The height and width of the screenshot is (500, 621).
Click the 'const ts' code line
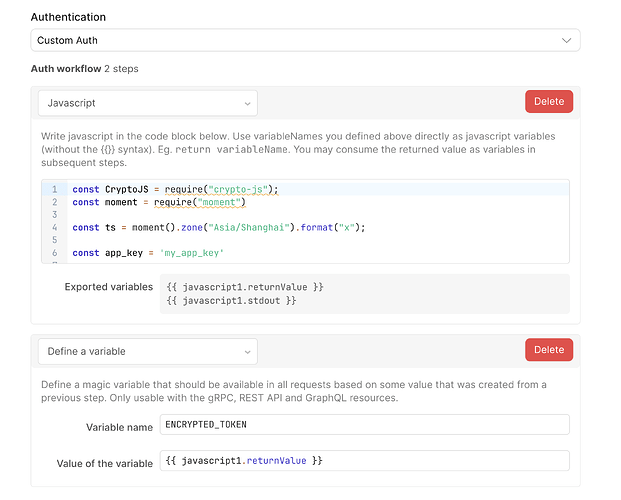click(x=218, y=227)
